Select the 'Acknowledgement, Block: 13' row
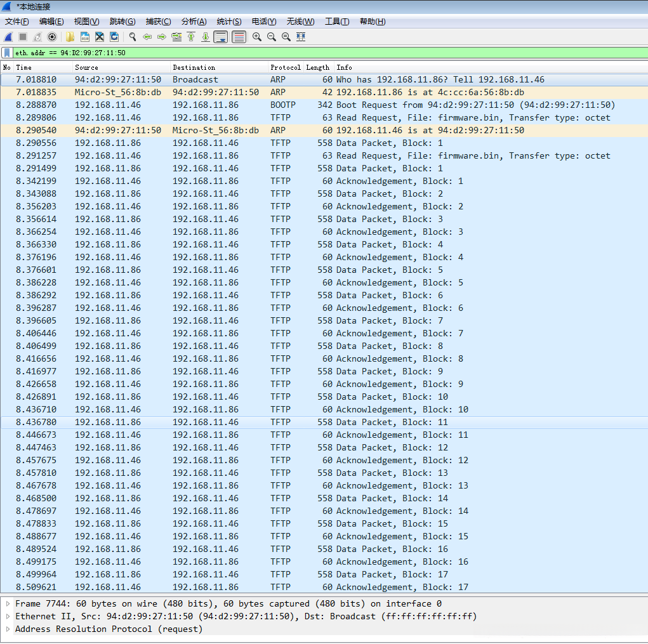 pos(324,486)
